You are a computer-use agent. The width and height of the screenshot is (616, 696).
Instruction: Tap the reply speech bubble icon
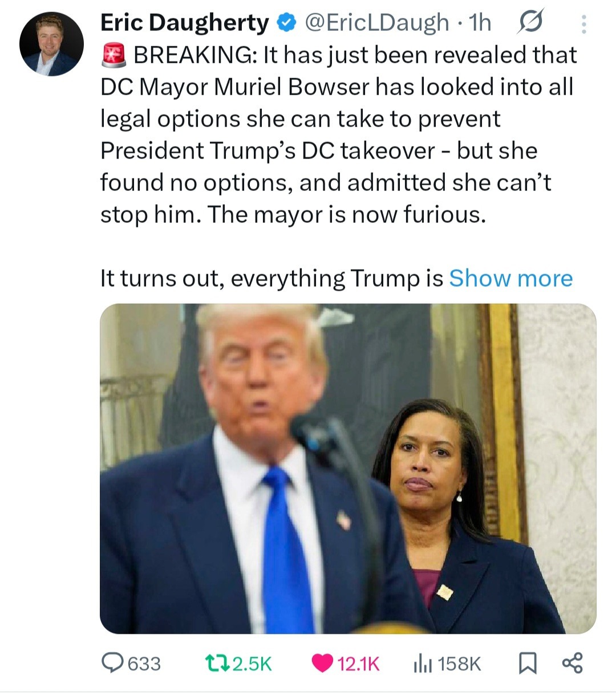click(x=112, y=663)
